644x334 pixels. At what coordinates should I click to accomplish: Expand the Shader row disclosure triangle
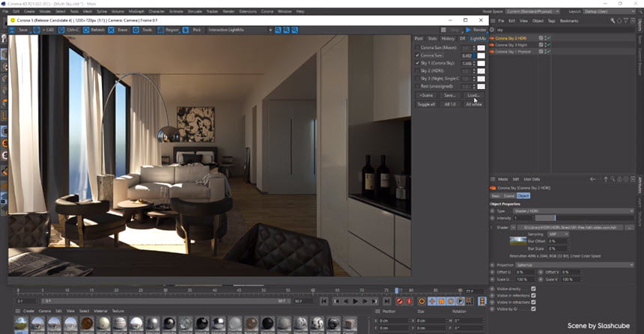492,227
